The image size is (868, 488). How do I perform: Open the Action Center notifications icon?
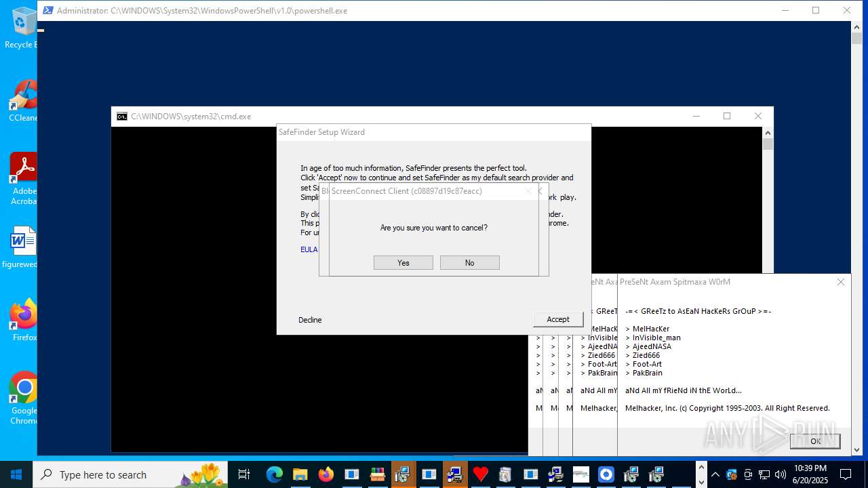(x=846, y=474)
